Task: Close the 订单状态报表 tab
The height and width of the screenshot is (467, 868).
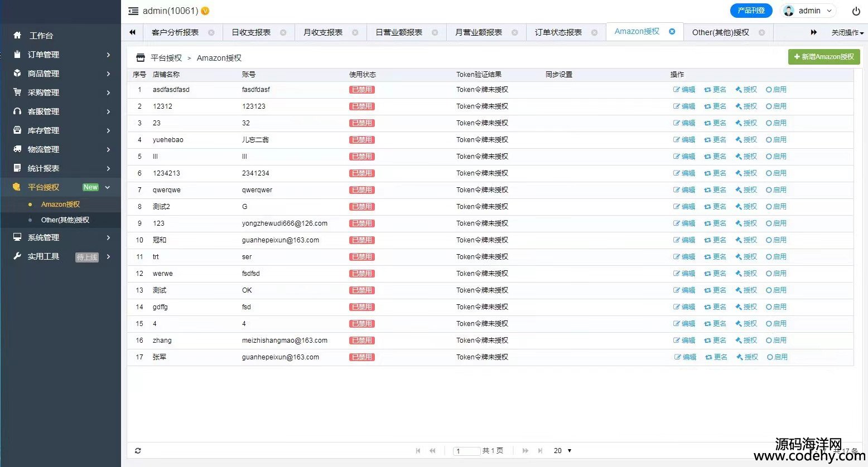Action: point(595,32)
